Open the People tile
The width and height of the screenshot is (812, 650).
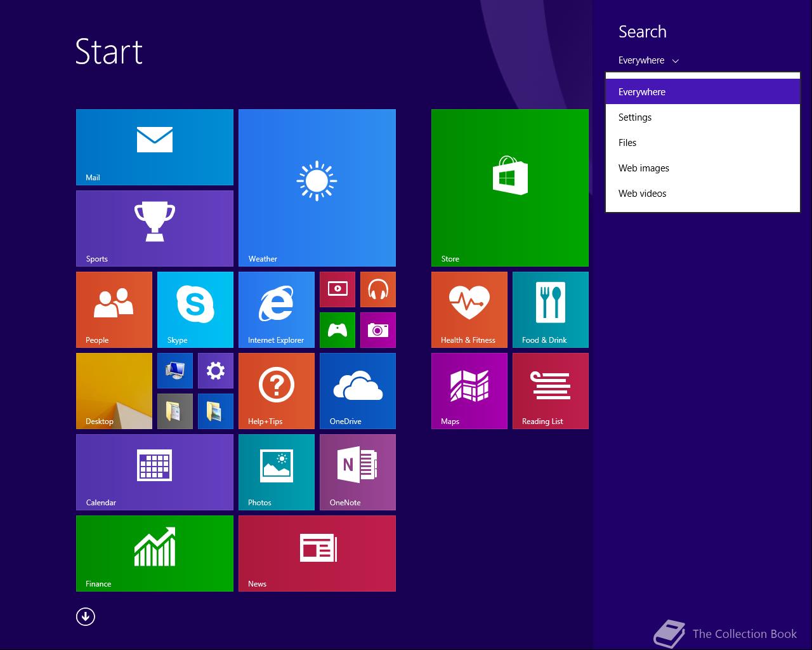114,310
